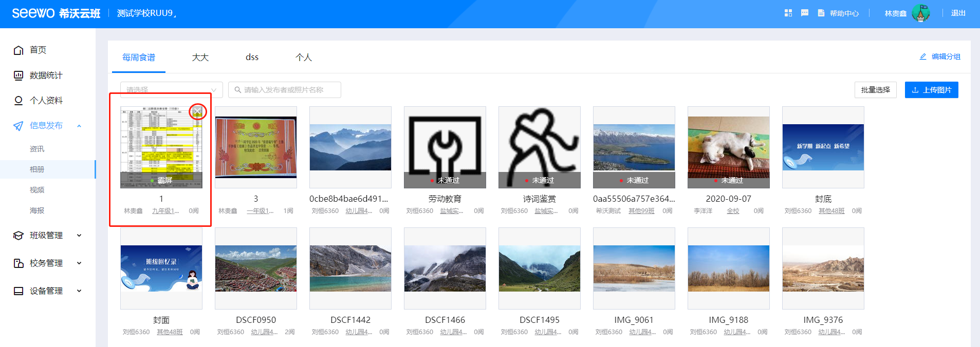Expand the 校务管理 sidebar menu
Viewport: 980px width, 347px height.
79,263
